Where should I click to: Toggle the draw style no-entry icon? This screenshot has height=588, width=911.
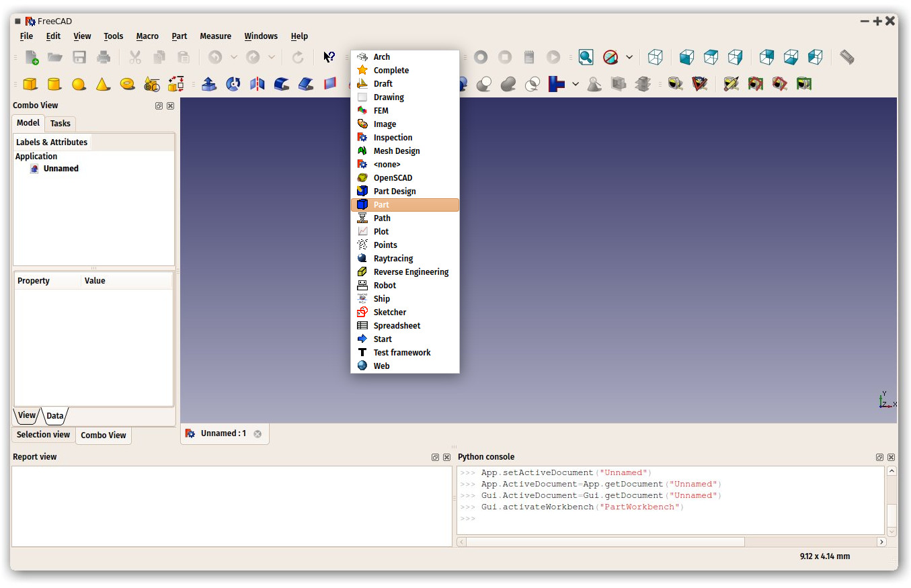(610, 57)
